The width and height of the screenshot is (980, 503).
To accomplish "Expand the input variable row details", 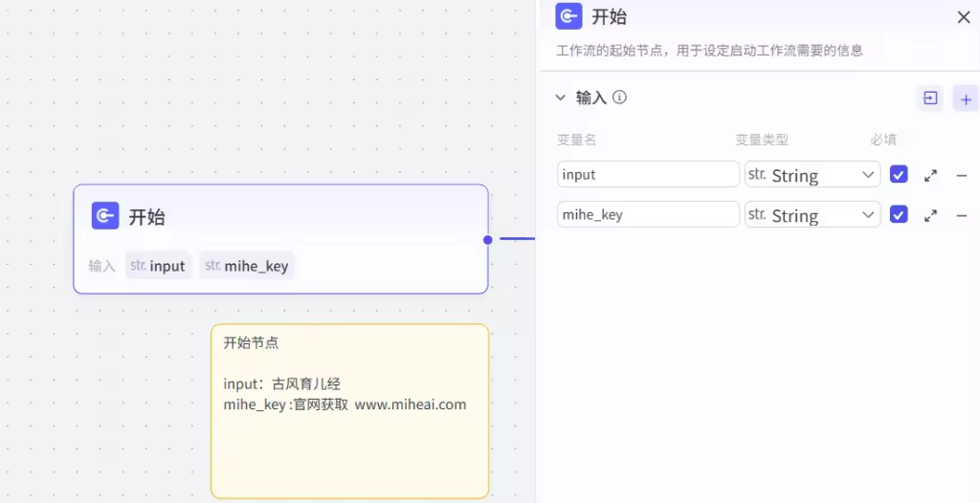I will pos(930,175).
